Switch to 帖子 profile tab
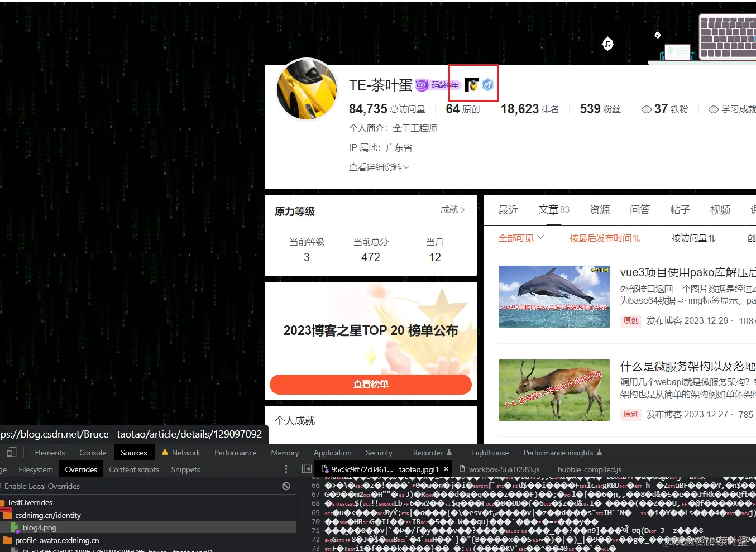The width and height of the screenshot is (756, 552). tap(680, 210)
